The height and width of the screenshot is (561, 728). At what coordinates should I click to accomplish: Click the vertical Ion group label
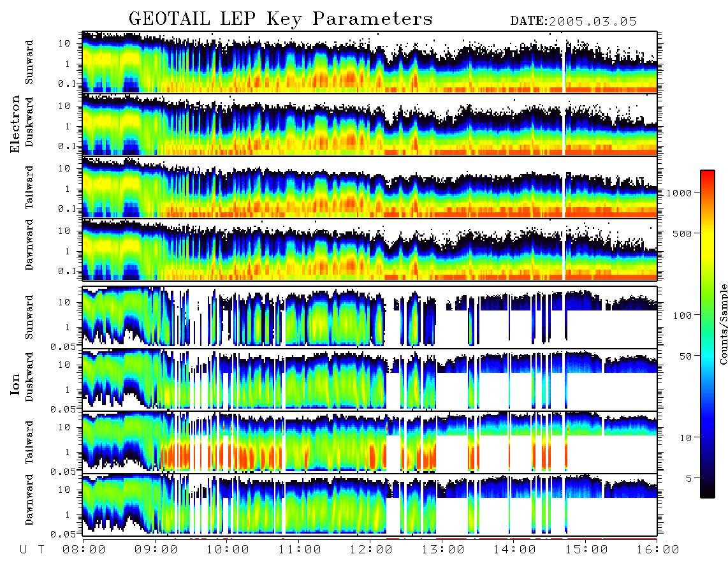(x=15, y=384)
